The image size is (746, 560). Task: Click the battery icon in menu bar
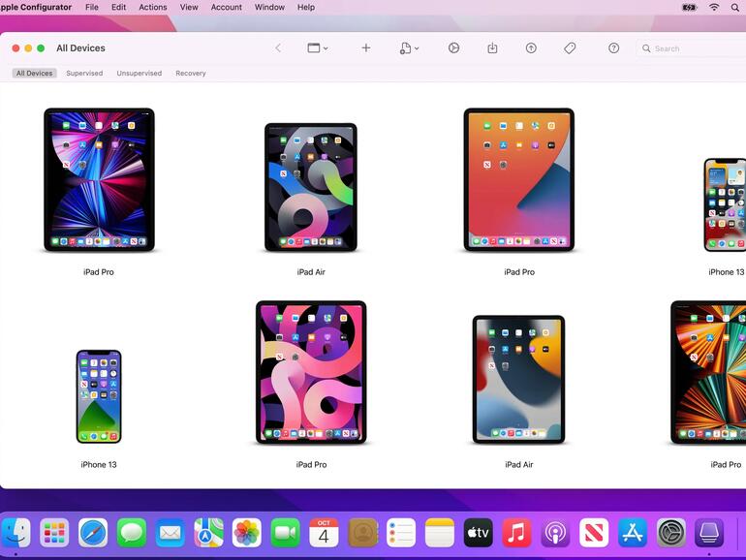tap(690, 7)
